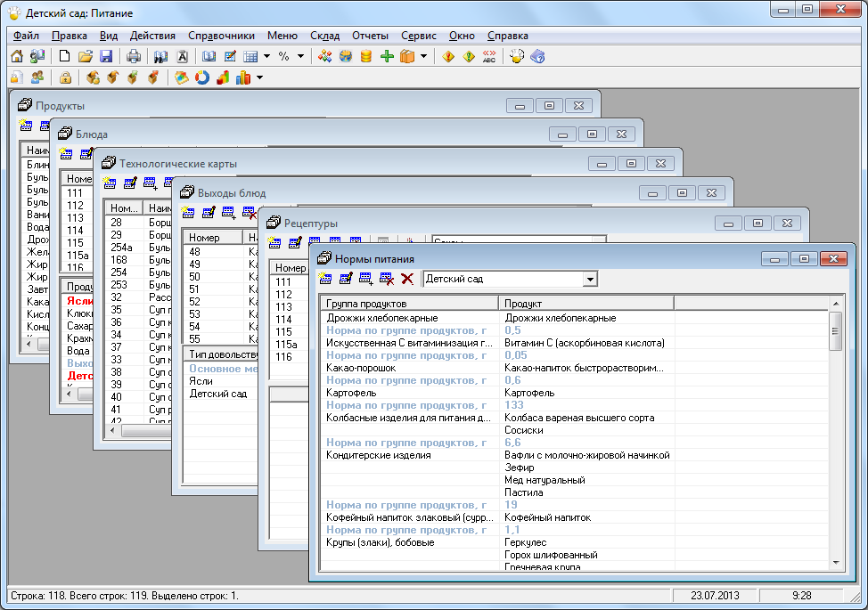
Task: Click the donut chart icon in second toolbar
Action: click(x=202, y=77)
